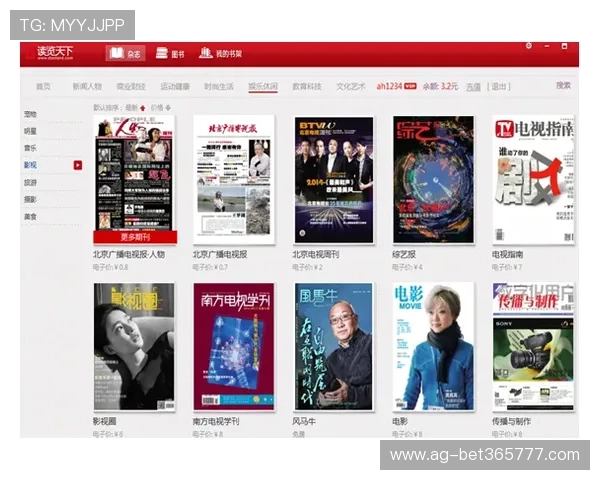
Task: Click the 更多期刊 more issues button
Action: point(135,237)
